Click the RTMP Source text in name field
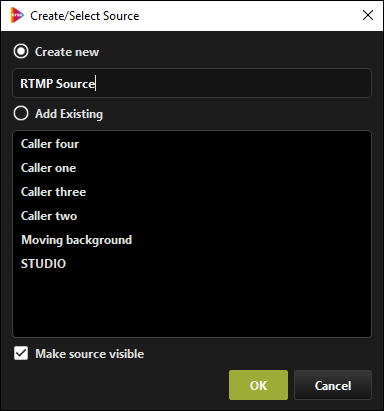This screenshot has width=384, height=411. pyautogui.click(x=58, y=83)
